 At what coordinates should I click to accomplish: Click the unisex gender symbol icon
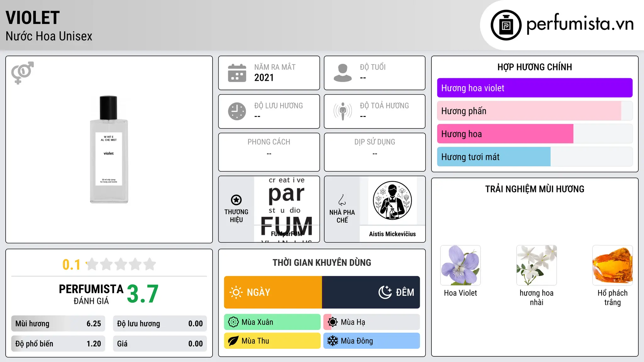click(x=22, y=73)
